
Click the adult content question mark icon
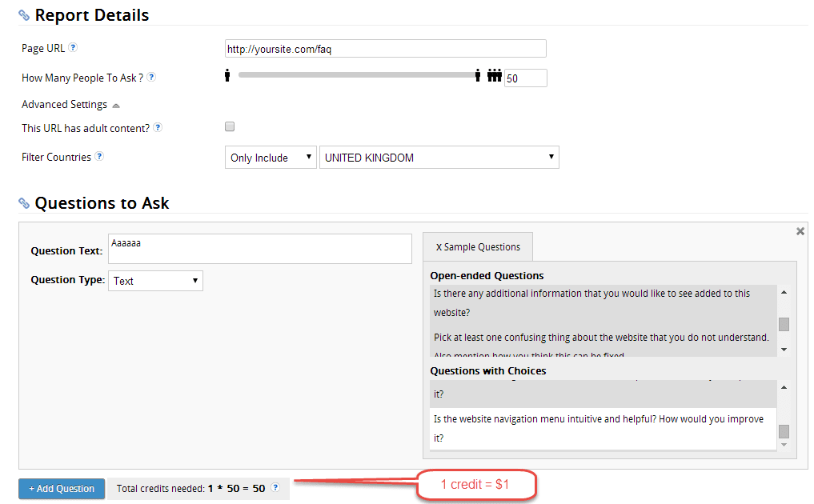tap(158, 126)
